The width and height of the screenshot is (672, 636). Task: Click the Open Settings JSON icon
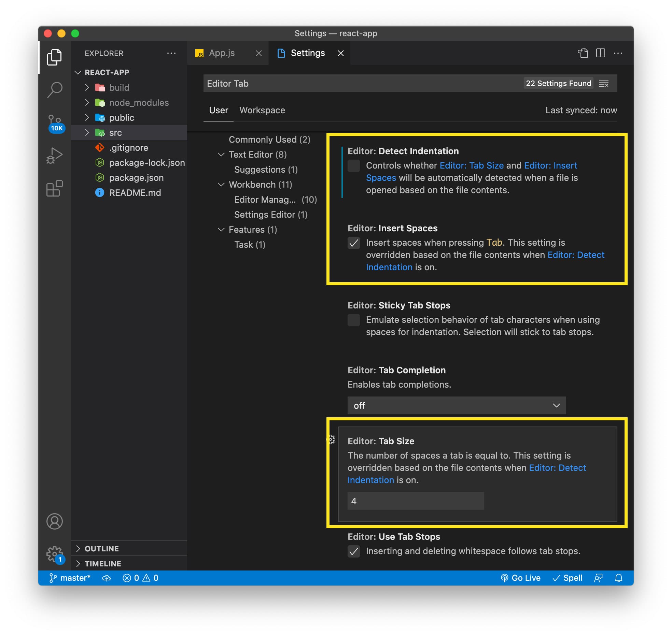tap(584, 53)
